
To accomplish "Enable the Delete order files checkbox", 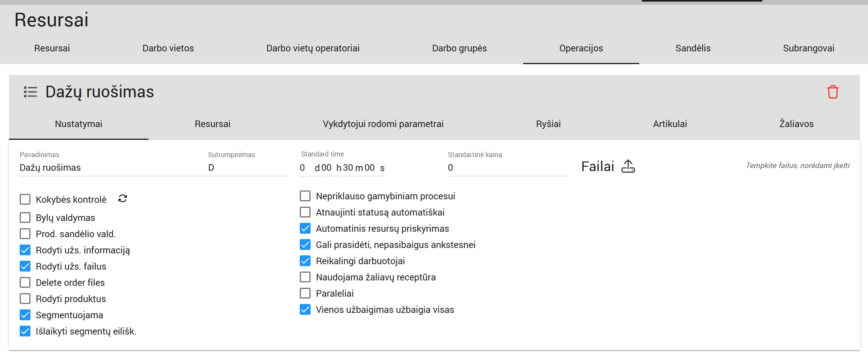I will [x=25, y=283].
